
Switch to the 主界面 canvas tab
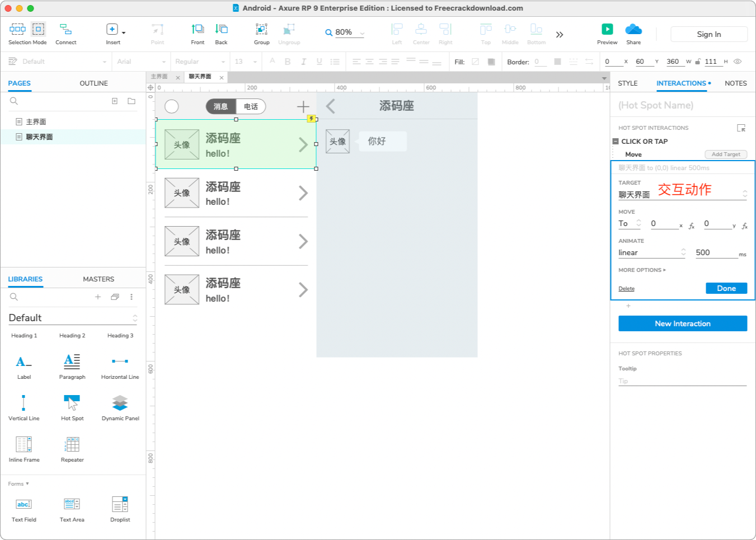click(x=159, y=77)
